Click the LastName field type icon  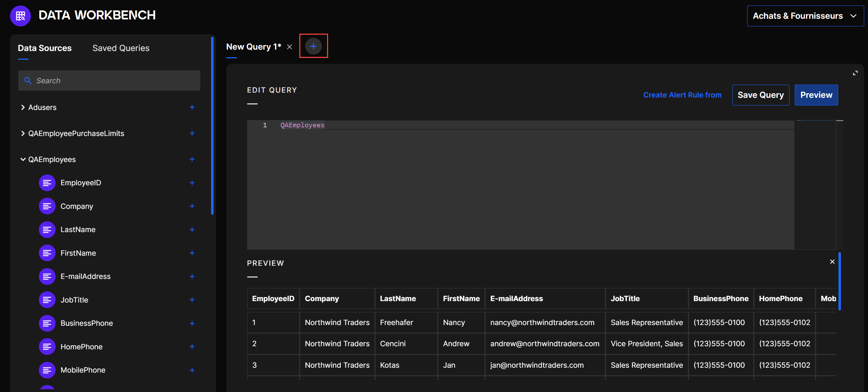47,230
